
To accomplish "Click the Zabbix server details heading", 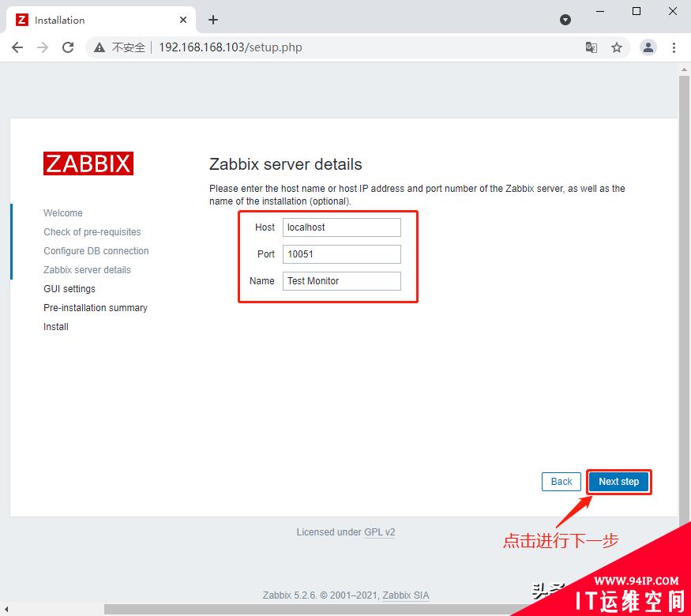I will tap(286, 164).
